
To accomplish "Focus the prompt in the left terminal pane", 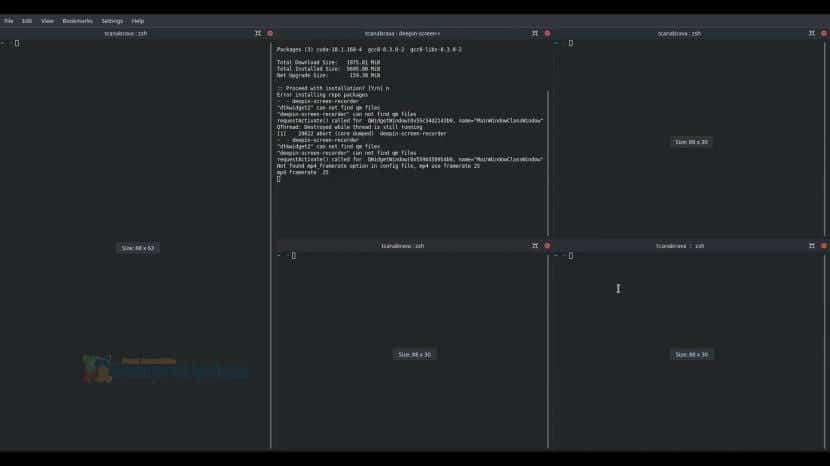I will pos(17,43).
